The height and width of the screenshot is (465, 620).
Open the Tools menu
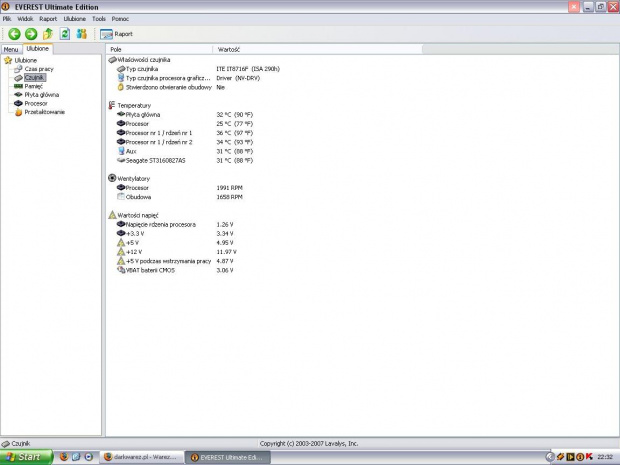99,19
